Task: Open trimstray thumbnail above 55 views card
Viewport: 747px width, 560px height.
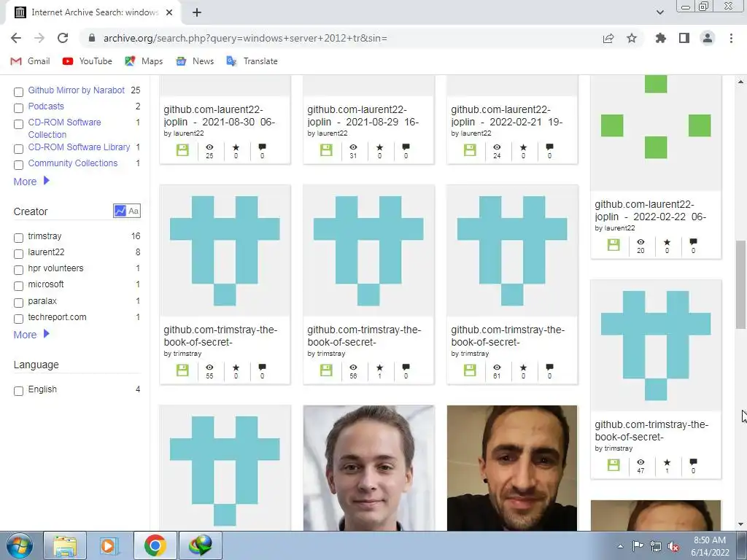Action: 225,251
